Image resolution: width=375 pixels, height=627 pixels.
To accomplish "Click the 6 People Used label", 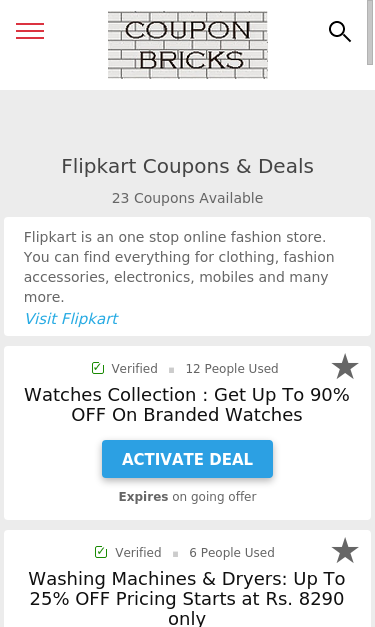I will (x=232, y=553).
